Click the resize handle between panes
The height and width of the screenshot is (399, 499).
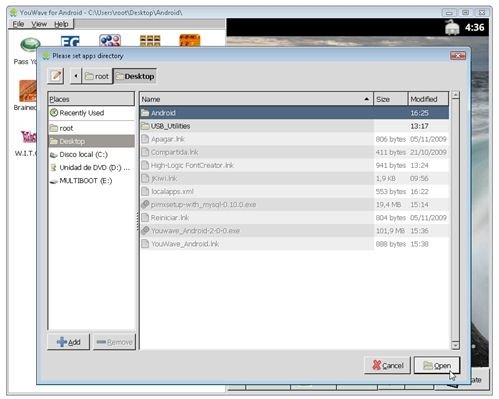137,220
